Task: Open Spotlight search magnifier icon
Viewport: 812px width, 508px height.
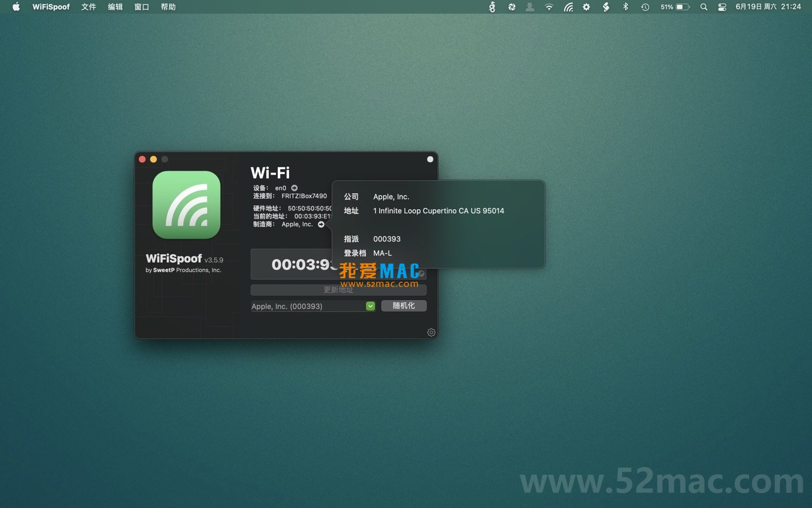Action: coord(703,7)
